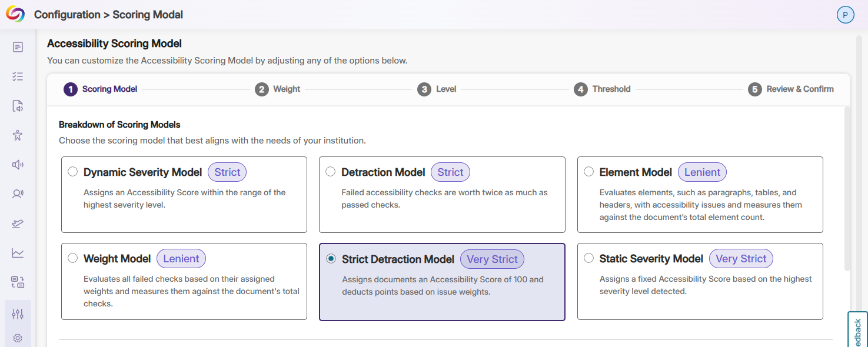Click the Dynamic Severity Model description text

tap(185, 199)
